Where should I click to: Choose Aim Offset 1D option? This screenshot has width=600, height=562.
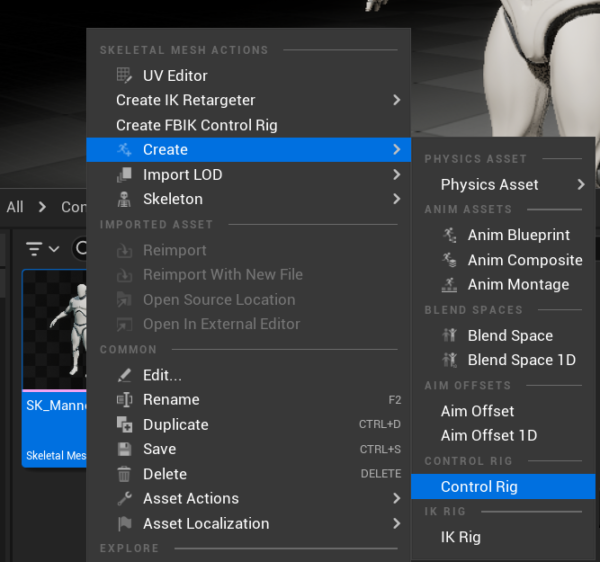tap(489, 435)
